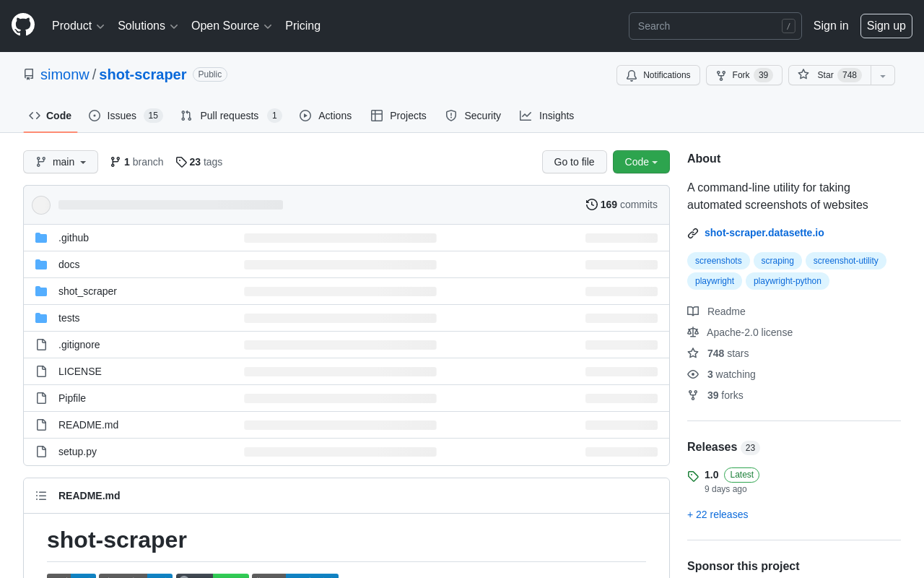This screenshot has width=924, height=578.
Task: Click the bell icon in Notifications button
Action: (x=632, y=75)
